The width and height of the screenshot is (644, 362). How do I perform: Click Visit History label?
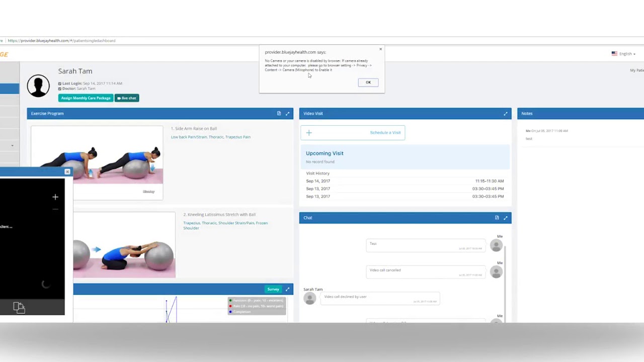click(318, 173)
